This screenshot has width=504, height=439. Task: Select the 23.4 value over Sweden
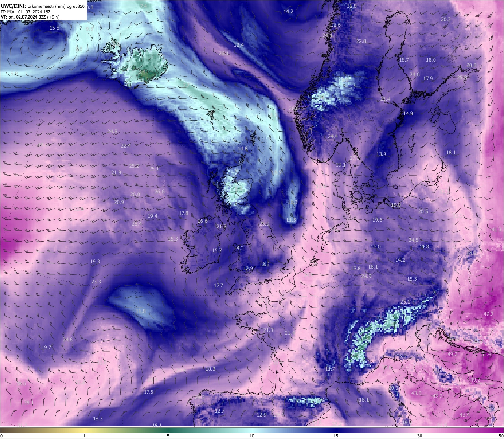coord(385,99)
